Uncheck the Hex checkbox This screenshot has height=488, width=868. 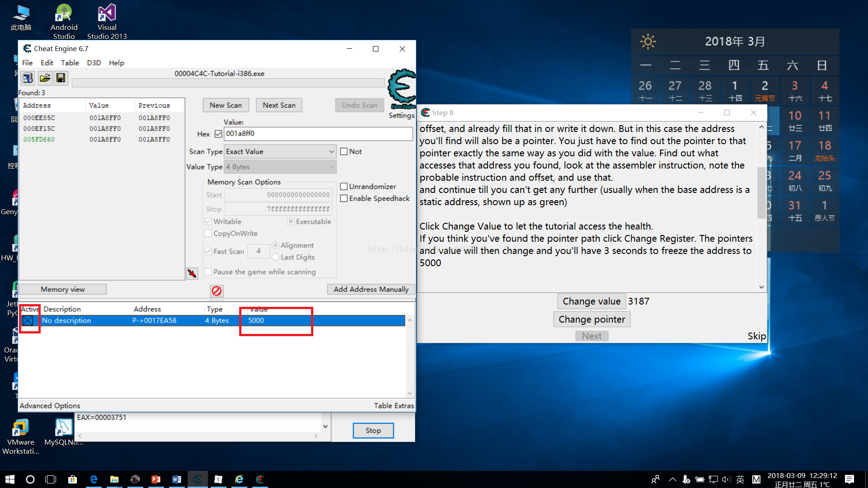pos(218,134)
